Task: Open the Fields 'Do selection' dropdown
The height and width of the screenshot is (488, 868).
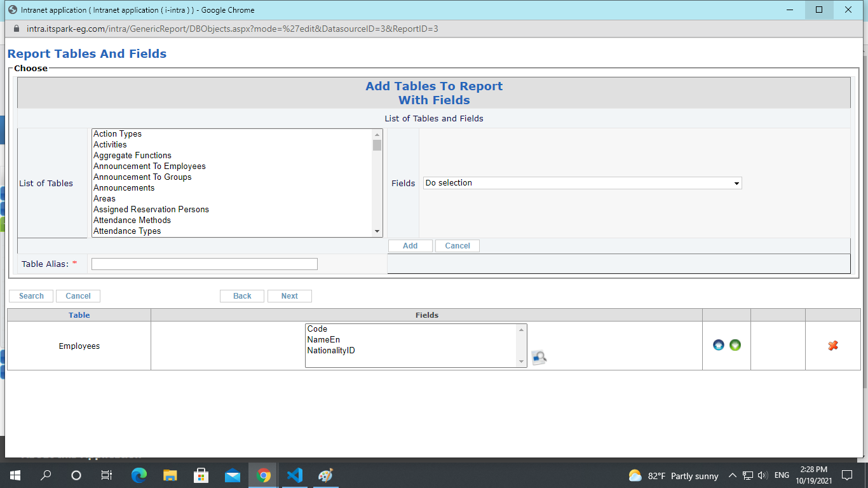Action: [582, 183]
